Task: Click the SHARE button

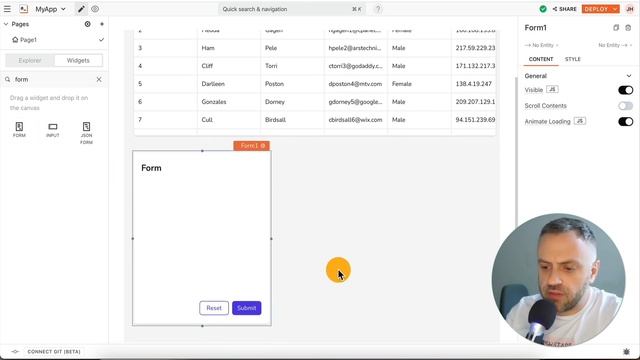Action: 564,9
